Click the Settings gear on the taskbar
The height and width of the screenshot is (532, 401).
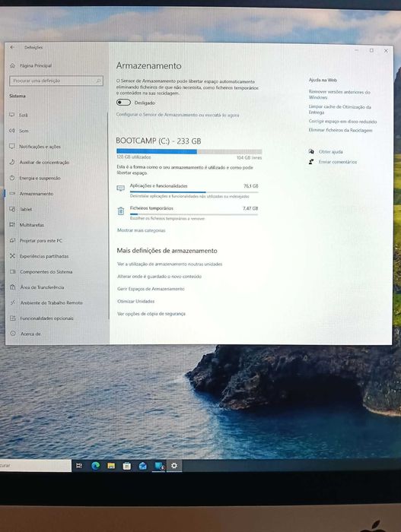click(174, 465)
